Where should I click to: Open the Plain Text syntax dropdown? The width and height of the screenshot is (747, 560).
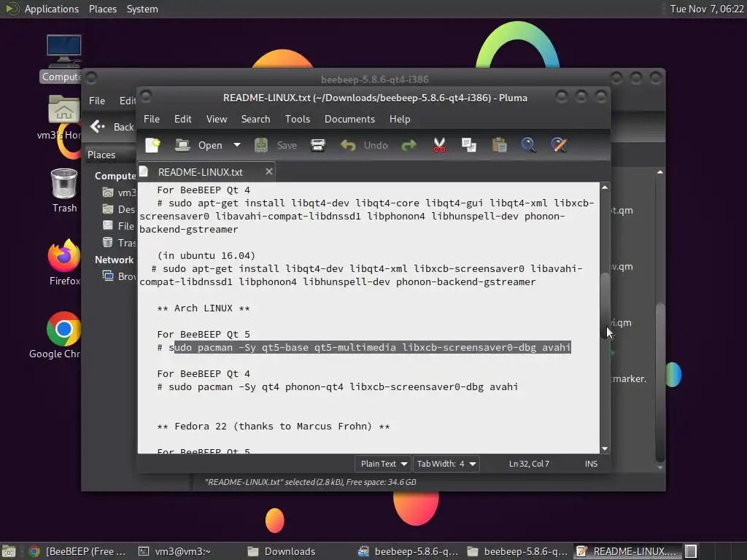(x=383, y=464)
